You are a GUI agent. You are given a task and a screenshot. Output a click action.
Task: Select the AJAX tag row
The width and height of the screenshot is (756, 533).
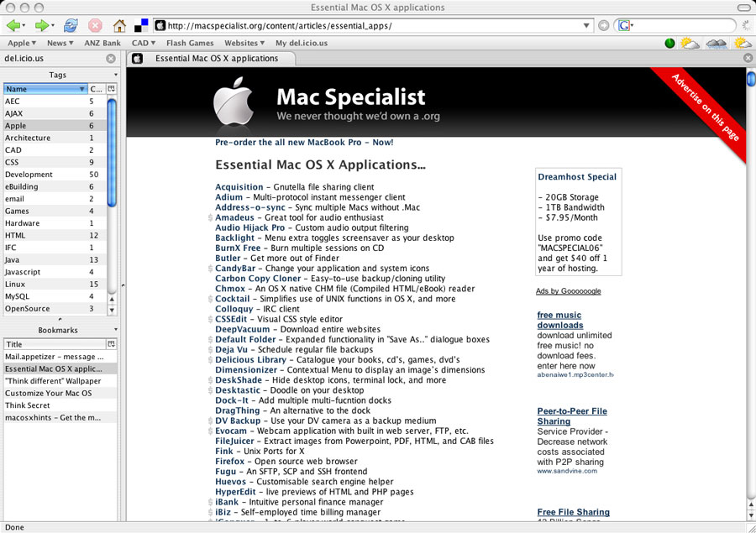click(x=55, y=113)
